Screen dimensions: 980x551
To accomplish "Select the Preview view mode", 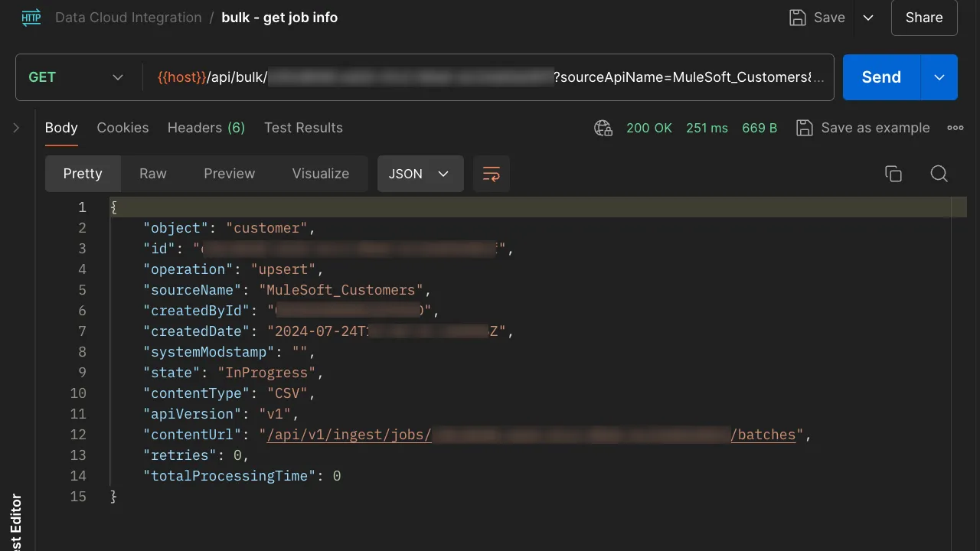I will click(x=229, y=174).
